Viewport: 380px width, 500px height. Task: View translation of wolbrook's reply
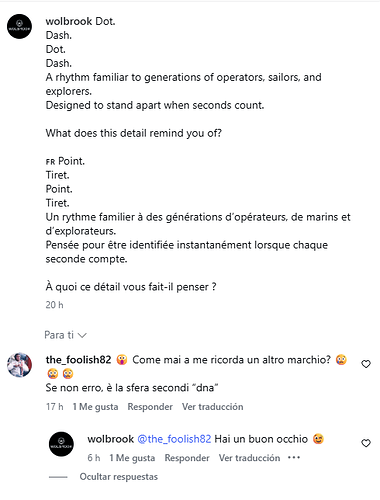[249, 458]
